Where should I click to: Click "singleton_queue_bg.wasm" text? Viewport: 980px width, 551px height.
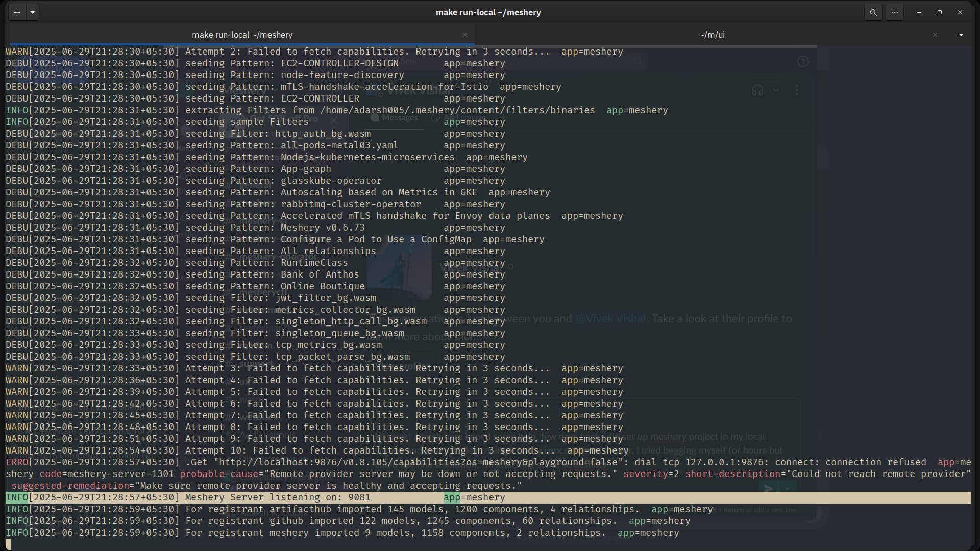(x=339, y=333)
